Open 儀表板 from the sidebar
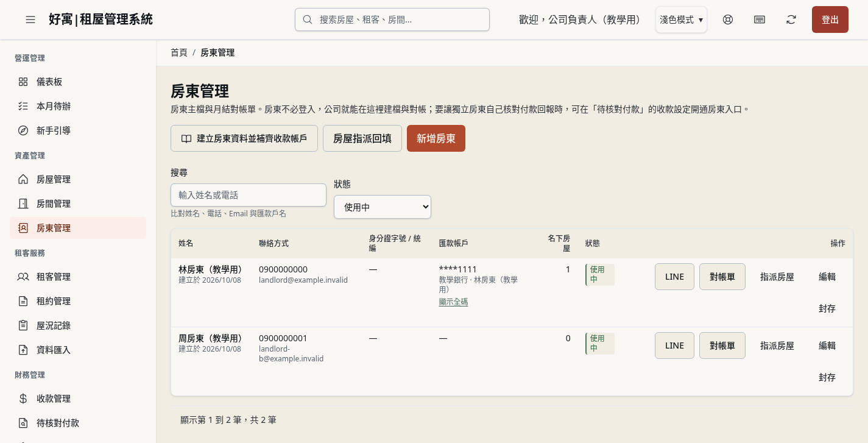 coord(78,82)
